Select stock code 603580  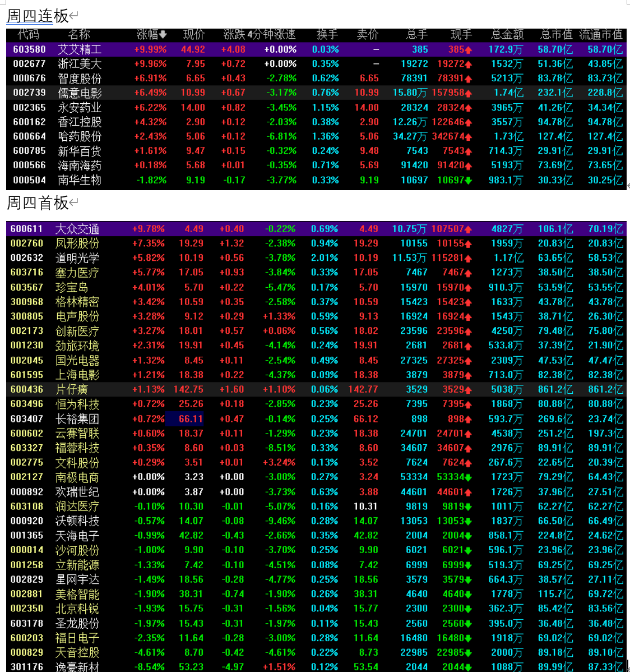pos(29,49)
